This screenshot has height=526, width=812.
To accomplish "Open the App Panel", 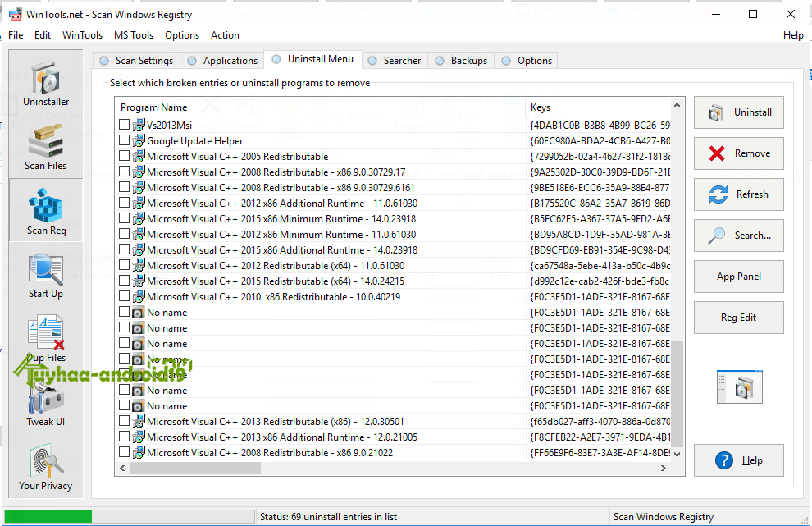I will point(738,277).
